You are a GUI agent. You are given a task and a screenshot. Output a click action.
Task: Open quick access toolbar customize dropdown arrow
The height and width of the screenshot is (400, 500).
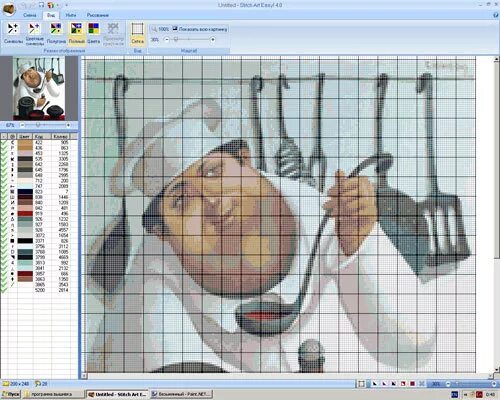click(66, 5)
